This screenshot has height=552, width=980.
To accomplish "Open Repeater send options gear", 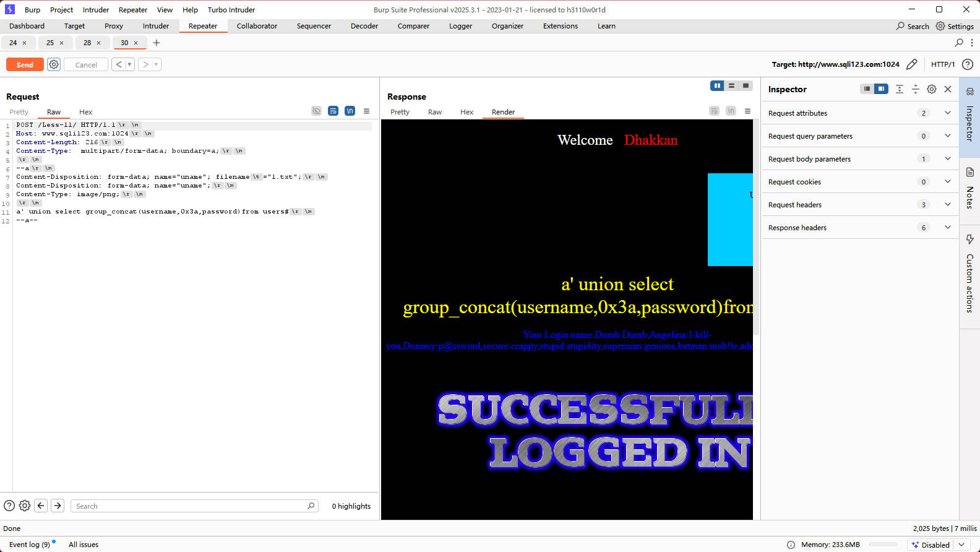I will point(54,64).
